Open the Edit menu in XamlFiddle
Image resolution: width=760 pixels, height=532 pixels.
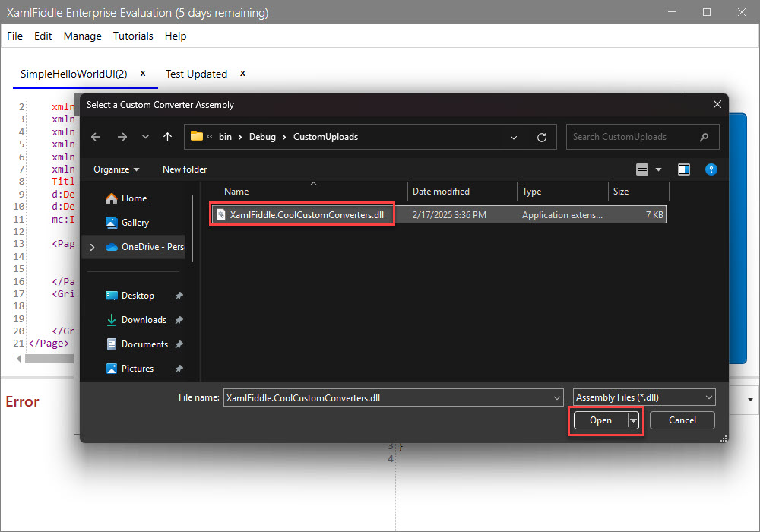(x=43, y=36)
